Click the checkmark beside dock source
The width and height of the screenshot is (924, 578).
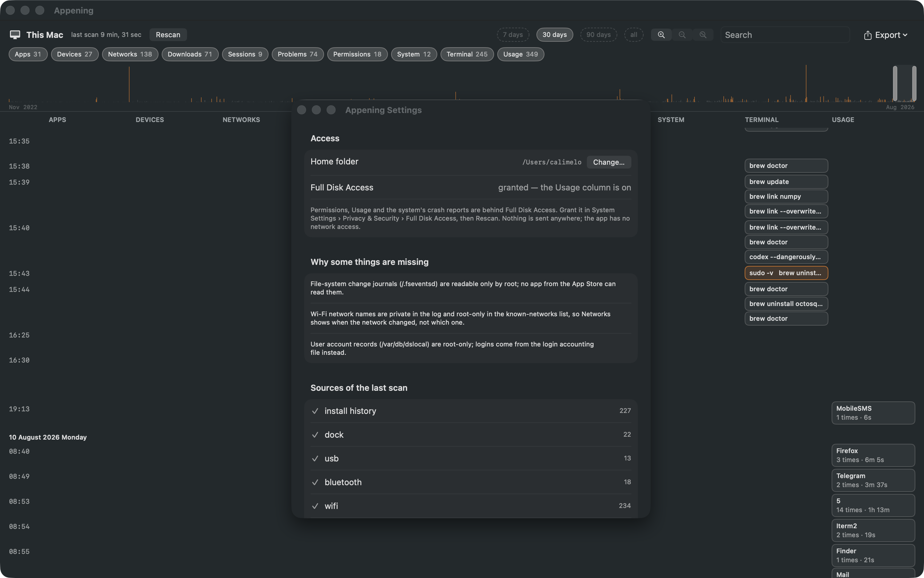pos(315,435)
